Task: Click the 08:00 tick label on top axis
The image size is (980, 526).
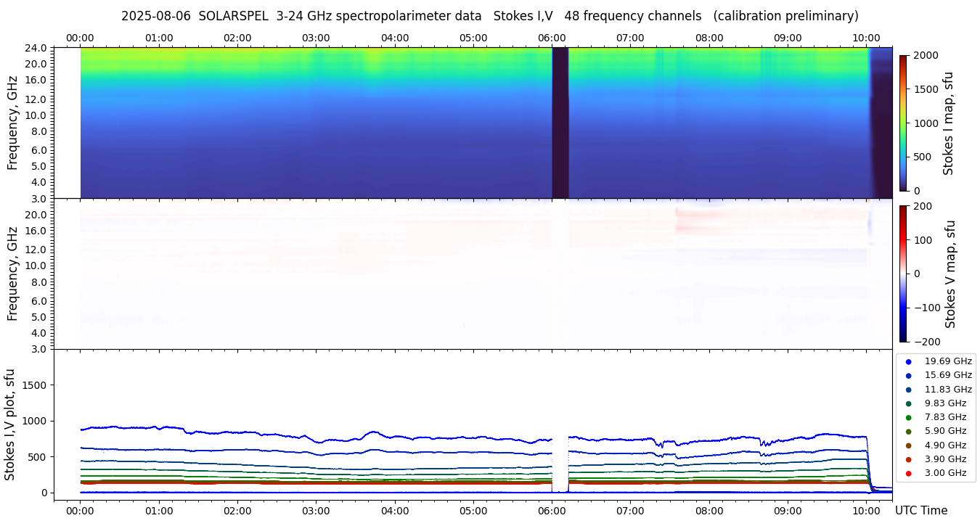Action: [709, 38]
